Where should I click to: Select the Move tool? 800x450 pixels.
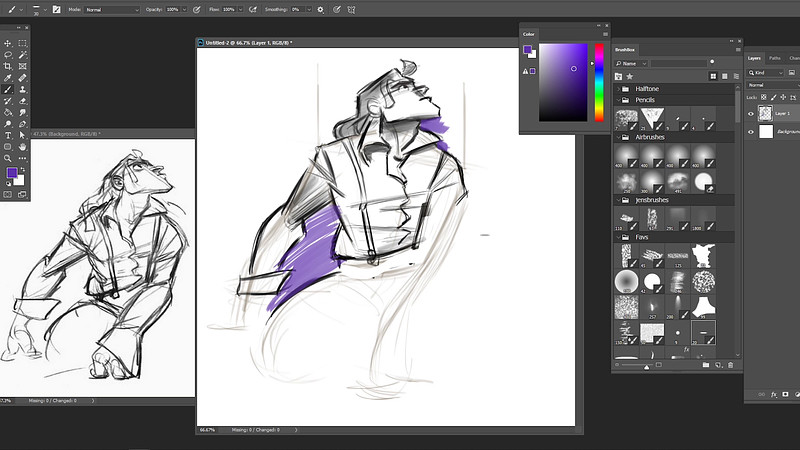click(8, 43)
